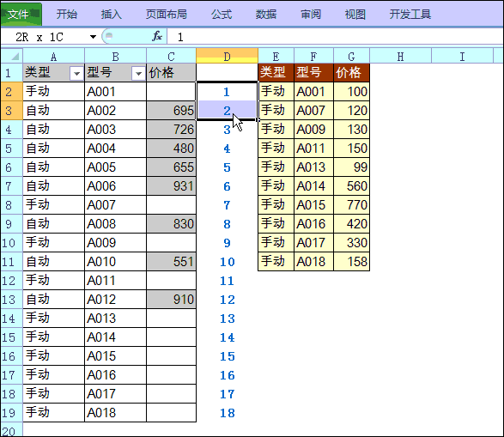The width and height of the screenshot is (504, 437).
Task: Switch to the 数据 ribbon tab
Action: point(266,14)
